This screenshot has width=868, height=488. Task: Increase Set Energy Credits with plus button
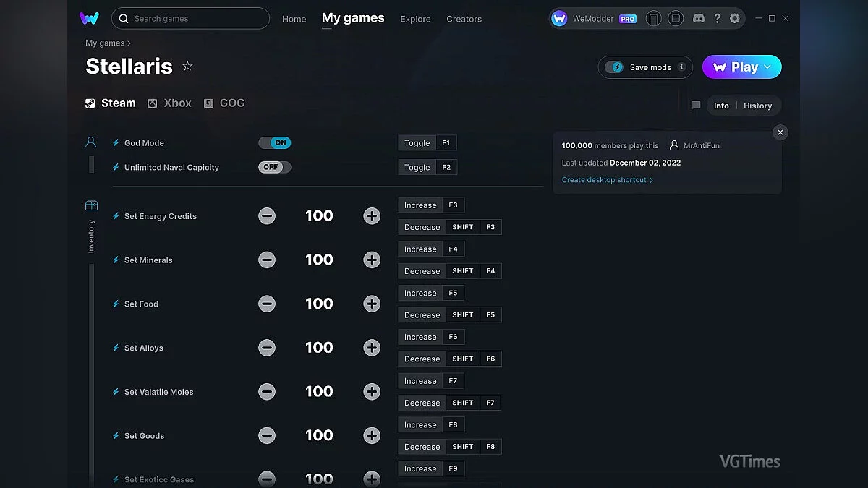pyautogui.click(x=372, y=216)
